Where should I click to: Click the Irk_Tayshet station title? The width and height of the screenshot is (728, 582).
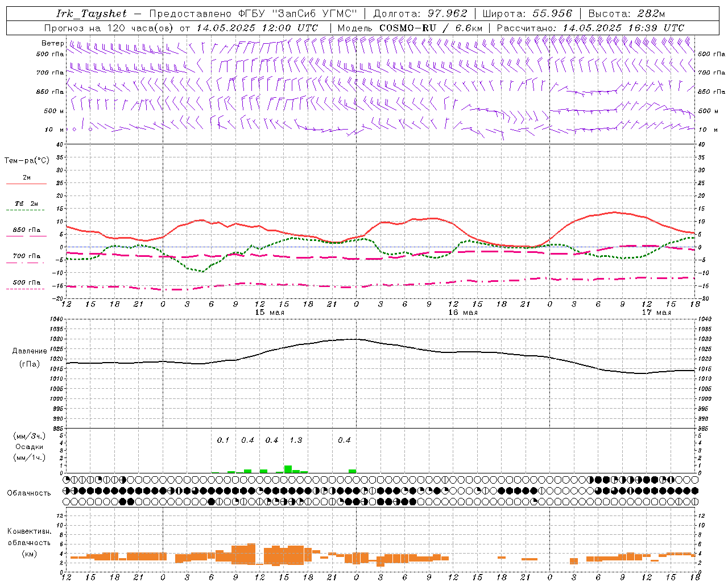pyautogui.click(x=92, y=14)
